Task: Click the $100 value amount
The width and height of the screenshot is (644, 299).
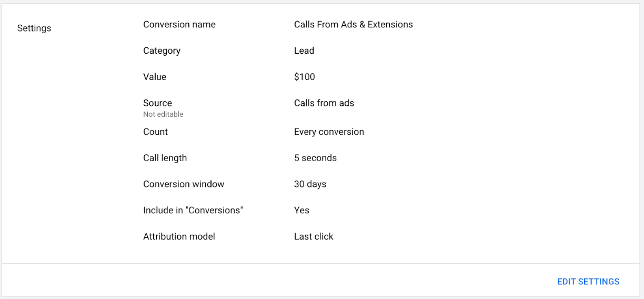Action: pyautogui.click(x=305, y=77)
